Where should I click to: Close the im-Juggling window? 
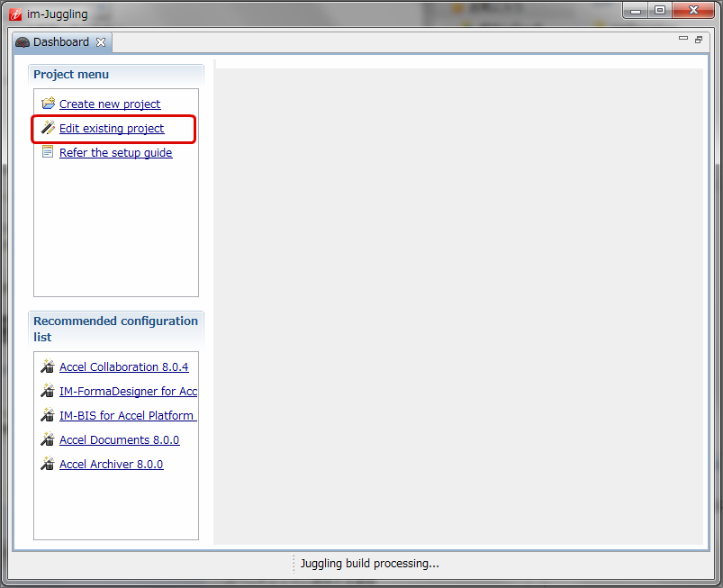pyautogui.click(x=693, y=11)
